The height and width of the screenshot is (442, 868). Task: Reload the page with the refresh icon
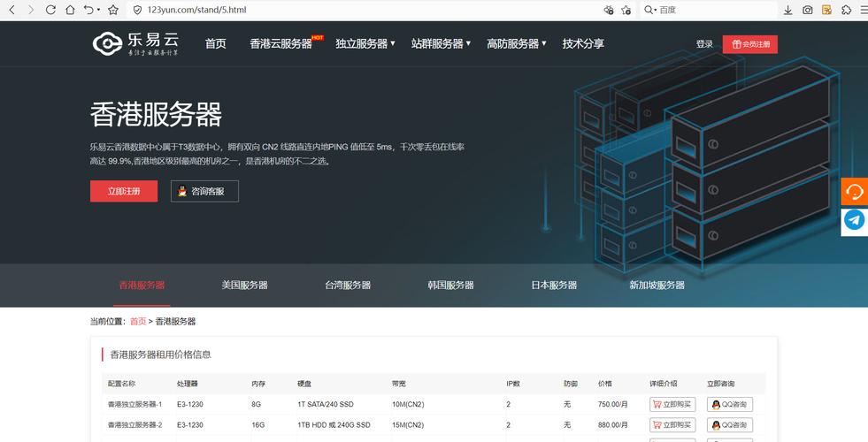tap(50, 10)
